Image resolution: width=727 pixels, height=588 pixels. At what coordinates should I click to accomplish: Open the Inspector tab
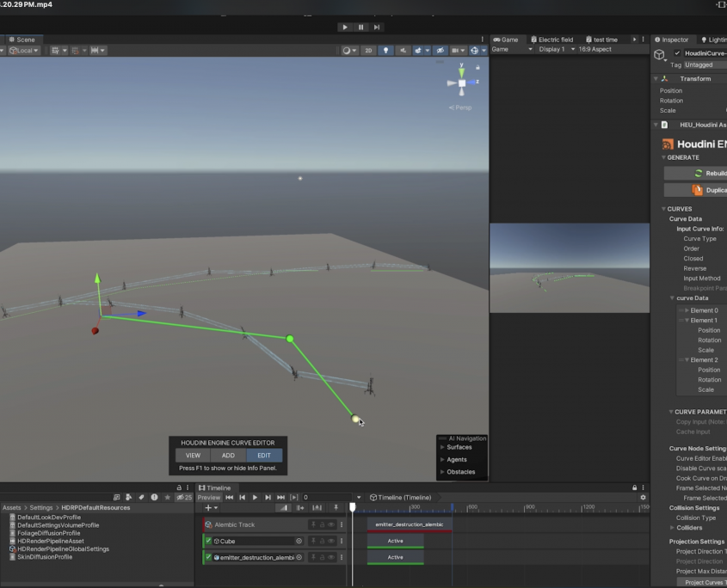672,40
